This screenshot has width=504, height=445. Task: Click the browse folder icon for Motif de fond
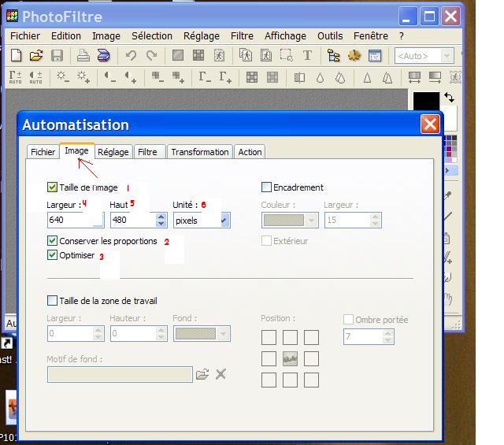pos(202,374)
